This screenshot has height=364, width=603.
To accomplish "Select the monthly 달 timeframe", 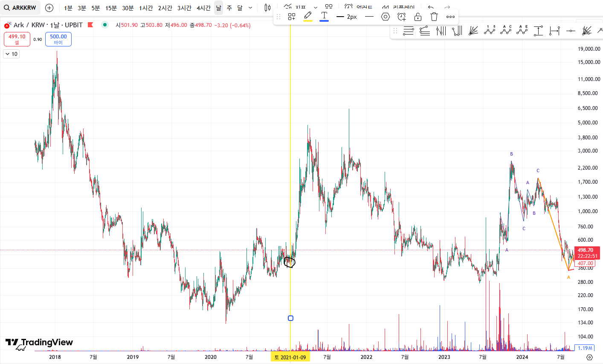I will point(240,8).
